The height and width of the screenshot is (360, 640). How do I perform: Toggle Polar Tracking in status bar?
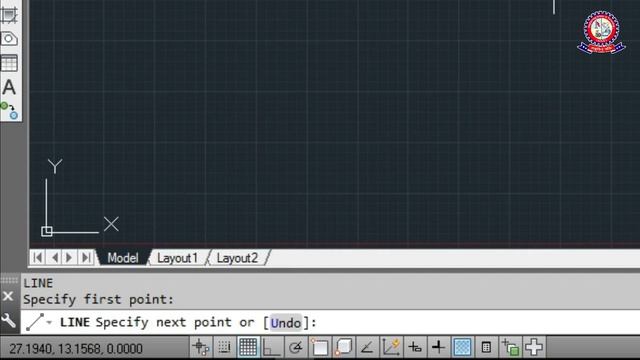(296, 347)
